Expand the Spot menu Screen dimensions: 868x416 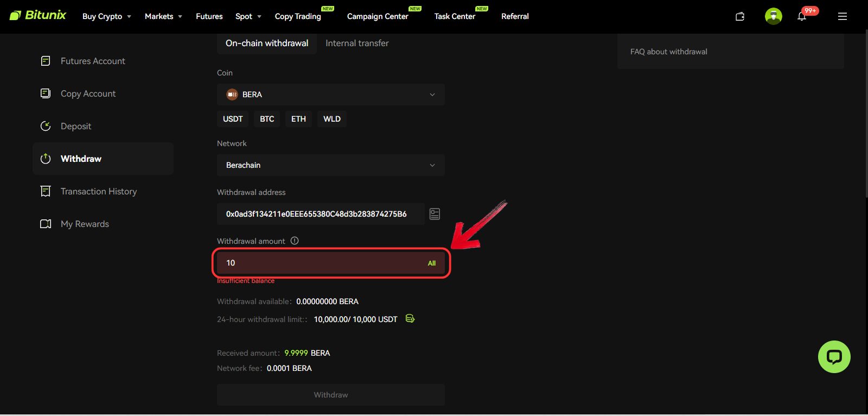pyautogui.click(x=248, y=16)
